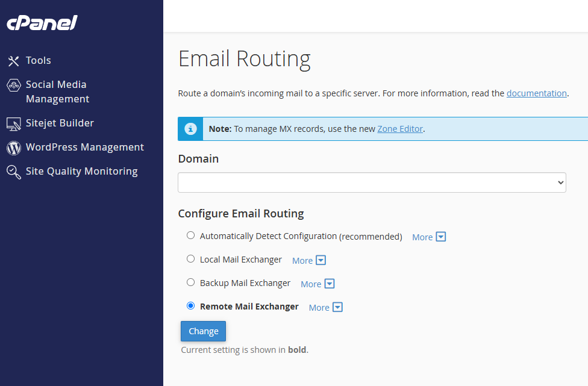Open the Domain selection dropdown
The image size is (588, 386).
(372, 182)
